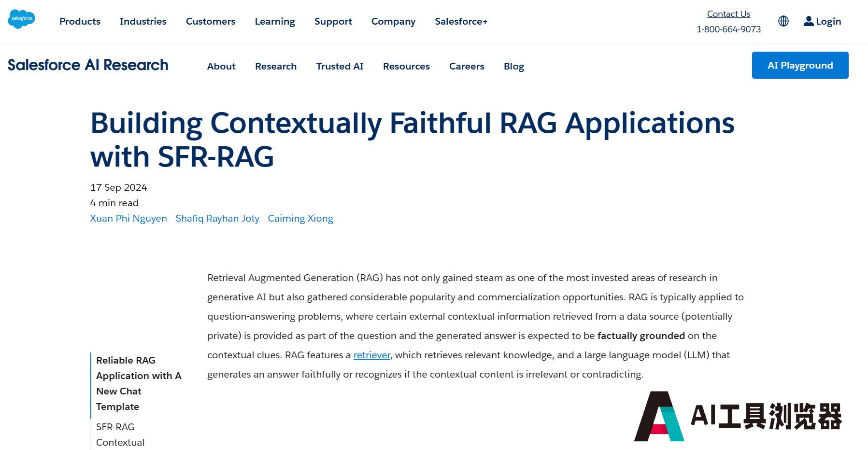Open Salesforce AI Research home title
This screenshot has height=450, width=868.
click(x=88, y=65)
